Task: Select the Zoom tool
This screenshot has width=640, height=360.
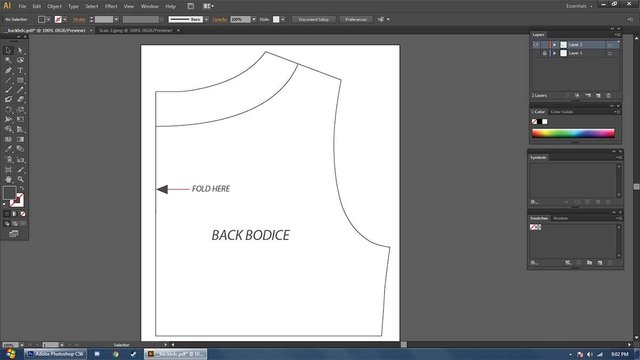Action: pos(20,179)
